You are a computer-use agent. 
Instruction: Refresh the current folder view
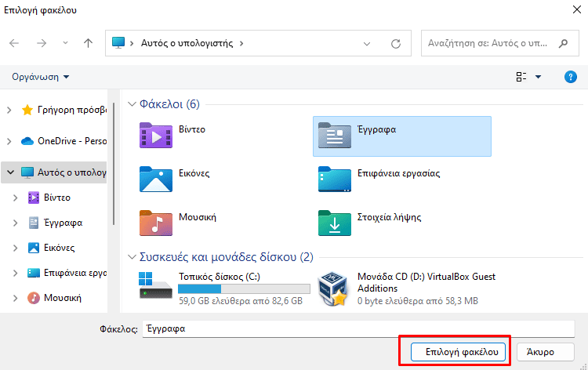[396, 44]
